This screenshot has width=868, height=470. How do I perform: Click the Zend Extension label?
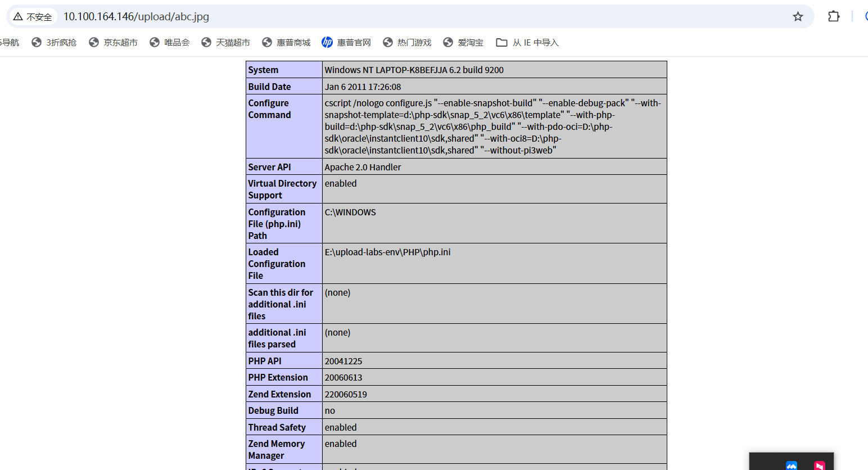coord(279,394)
